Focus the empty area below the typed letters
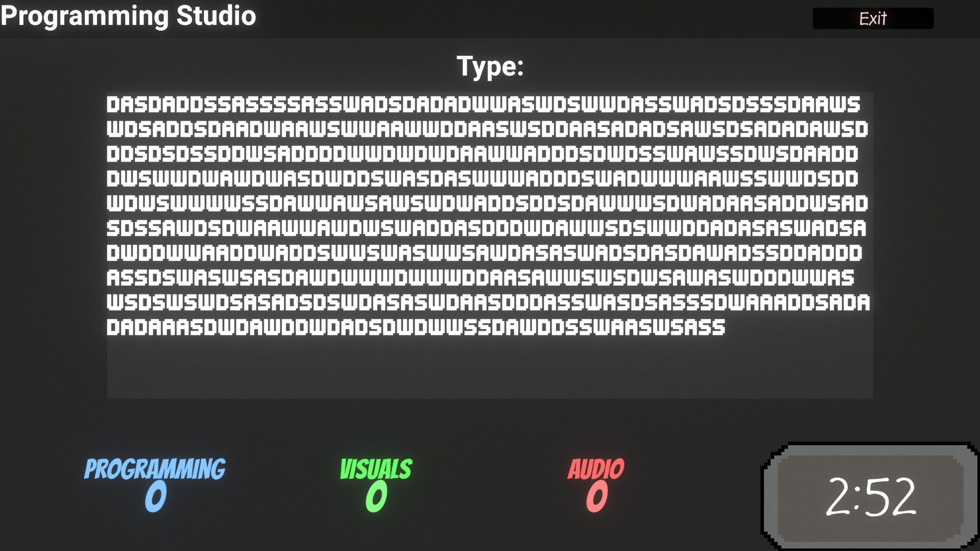980x551 pixels. (x=490, y=368)
